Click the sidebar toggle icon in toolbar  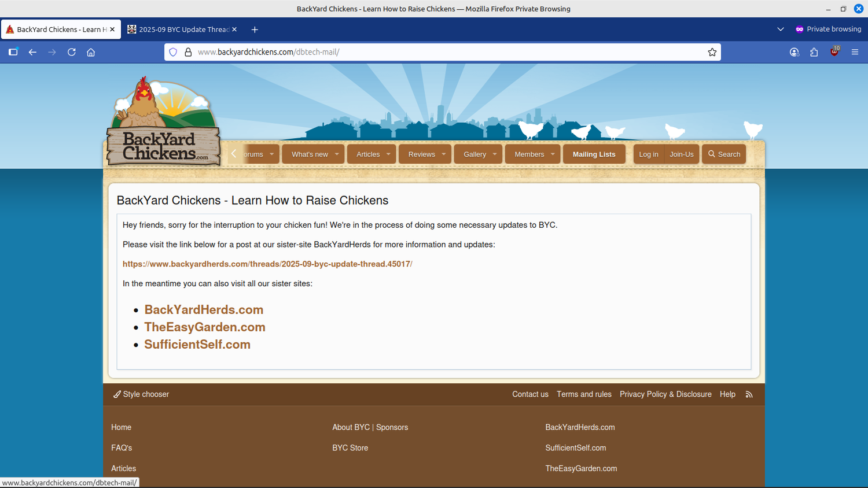coord(13,52)
